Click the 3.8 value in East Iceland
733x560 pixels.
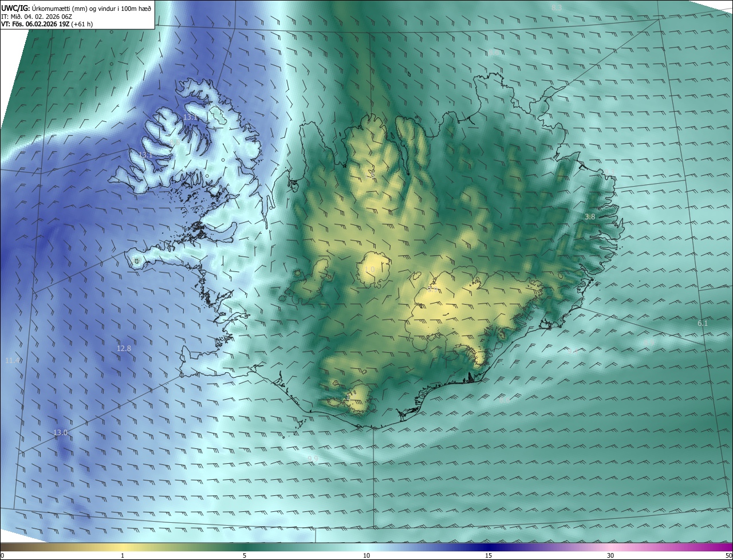[x=590, y=217]
